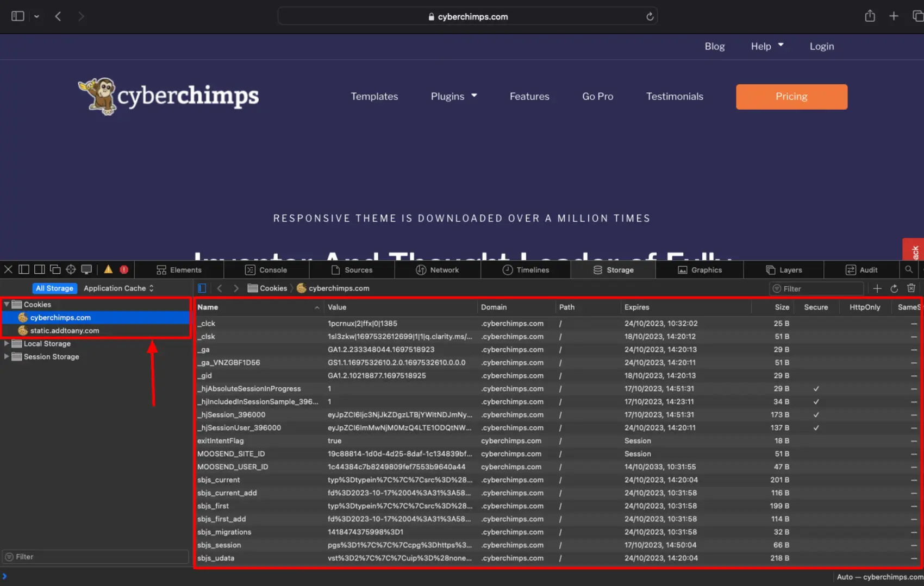The width and height of the screenshot is (924, 586).
Task: Show the Safari sidebar
Action: [18, 16]
